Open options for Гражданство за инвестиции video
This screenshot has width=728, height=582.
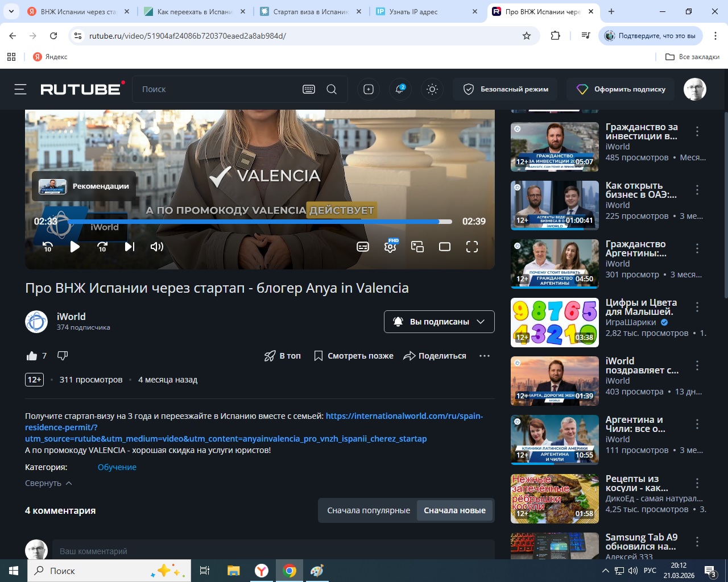tap(697, 131)
